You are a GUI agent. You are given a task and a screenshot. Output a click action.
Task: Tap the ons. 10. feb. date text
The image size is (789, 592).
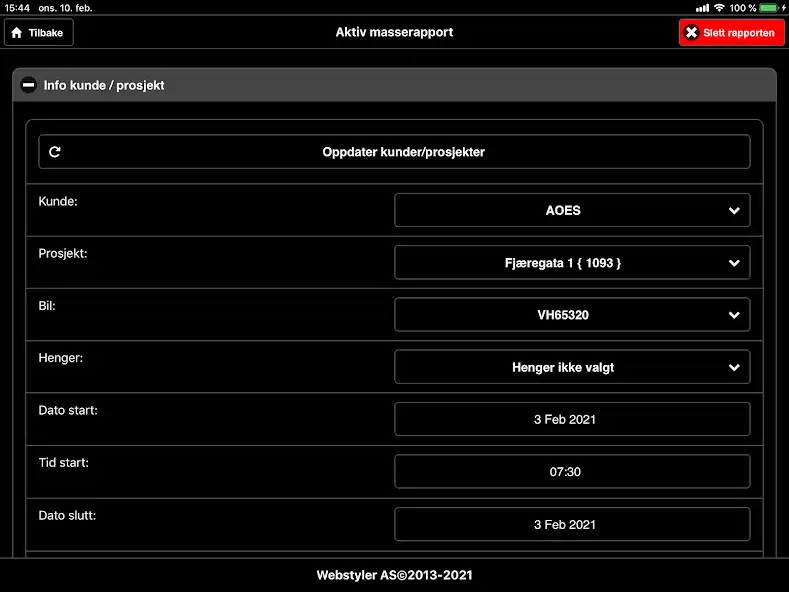pos(65,8)
